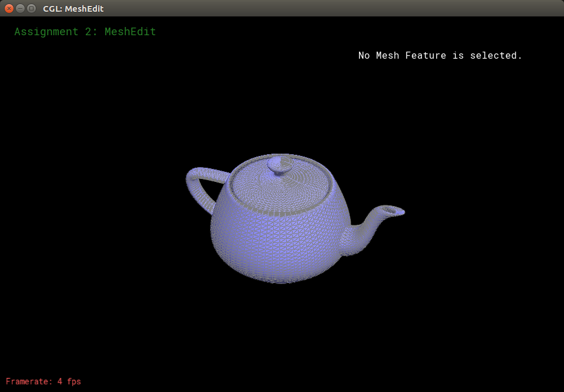Click the green "Assignment 2: MeshEdit" heading
The width and height of the screenshot is (564, 392).
coord(85,32)
